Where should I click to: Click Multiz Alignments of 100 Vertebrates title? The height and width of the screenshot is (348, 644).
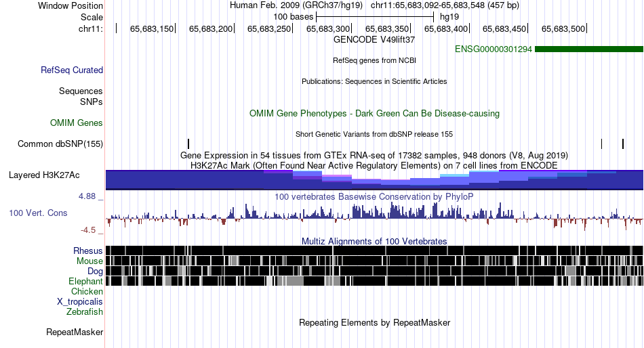(374, 241)
